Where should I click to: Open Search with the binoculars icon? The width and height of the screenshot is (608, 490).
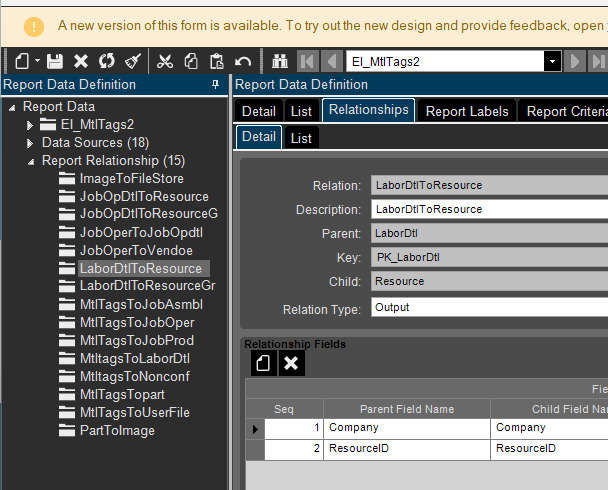click(x=280, y=61)
